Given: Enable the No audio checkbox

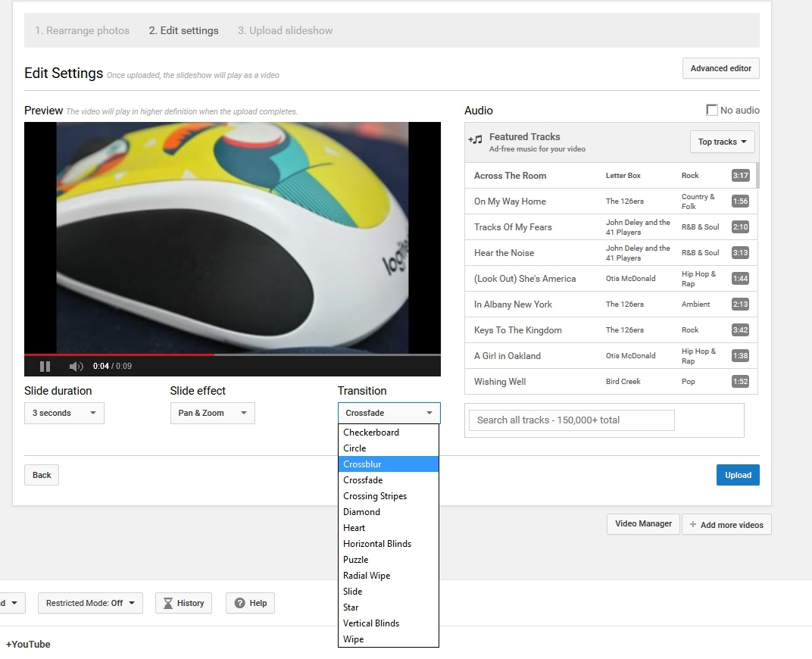Looking at the screenshot, I should coord(712,111).
